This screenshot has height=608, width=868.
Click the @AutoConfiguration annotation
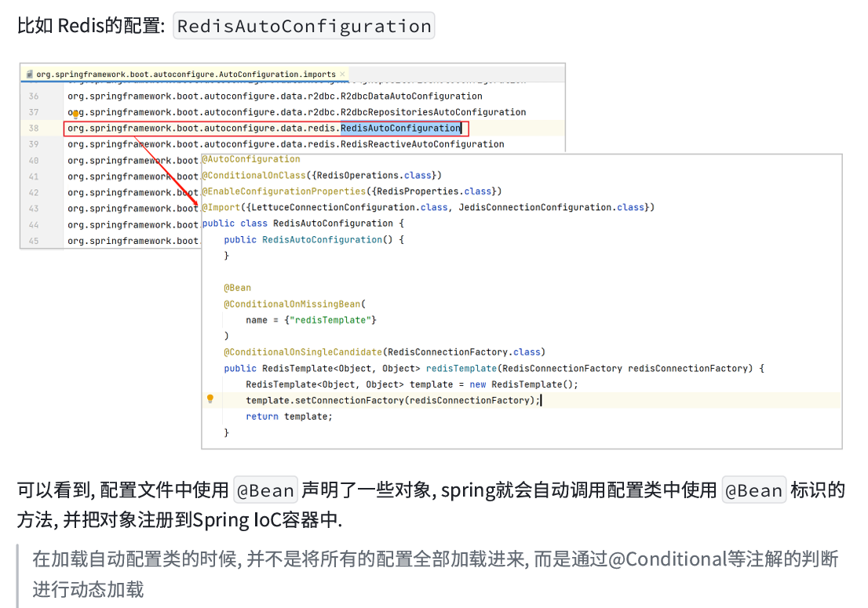pyautogui.click(x=251, y=159)
